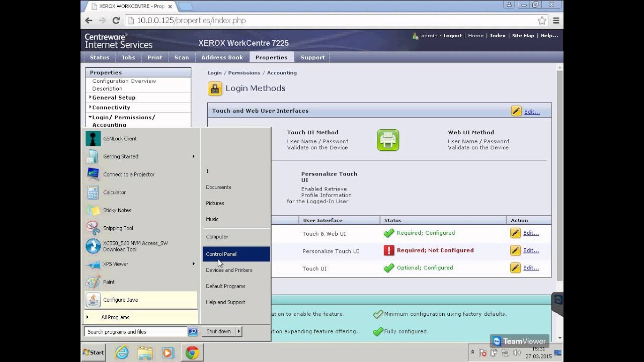Open the Index link in header
The height and width of the screenshot is (362, 644).
(498, 36)
